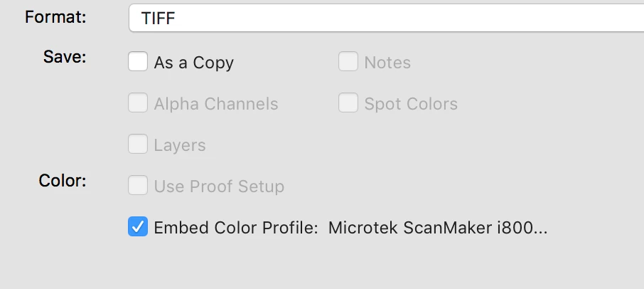
Task: Tick the Notes checkbox box
Action: click(348, 61)
